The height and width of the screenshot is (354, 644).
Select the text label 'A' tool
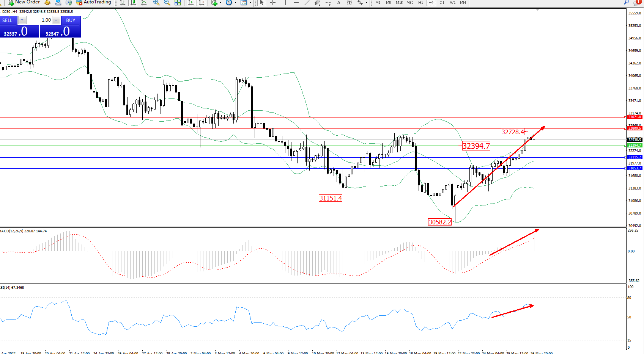point(339,3)
